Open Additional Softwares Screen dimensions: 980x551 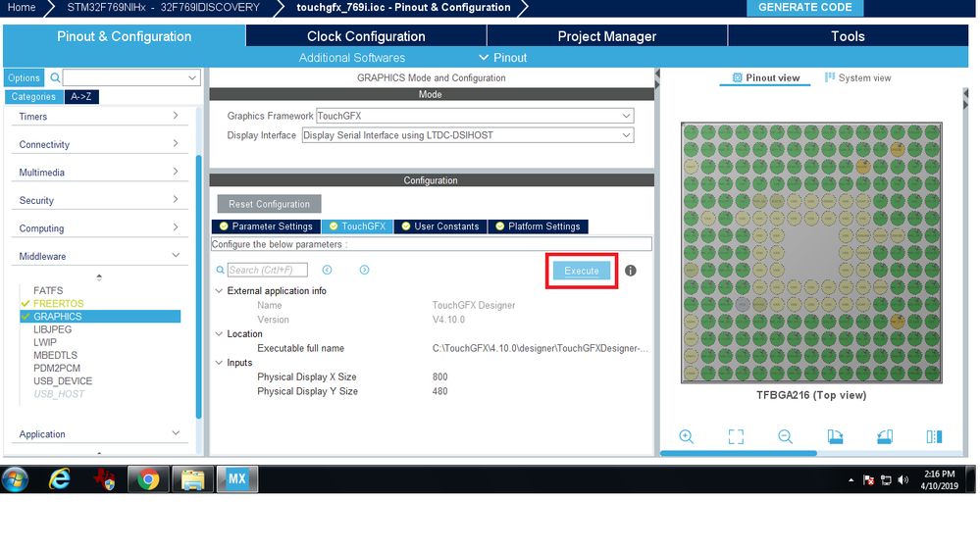pos(352,58)
